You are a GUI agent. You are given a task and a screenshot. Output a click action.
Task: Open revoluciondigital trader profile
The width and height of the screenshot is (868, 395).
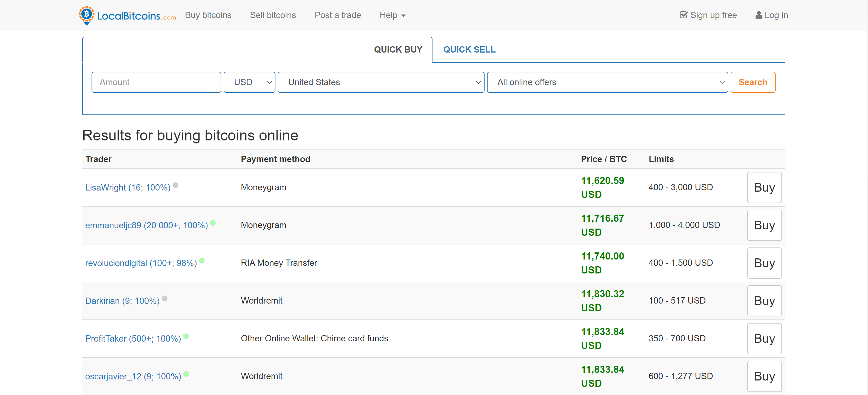[141, 263]
